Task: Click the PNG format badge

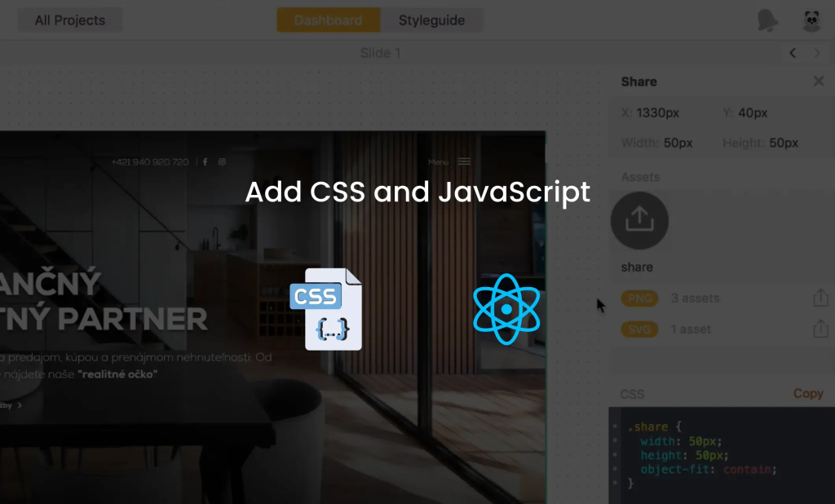Action: point(639,298)
